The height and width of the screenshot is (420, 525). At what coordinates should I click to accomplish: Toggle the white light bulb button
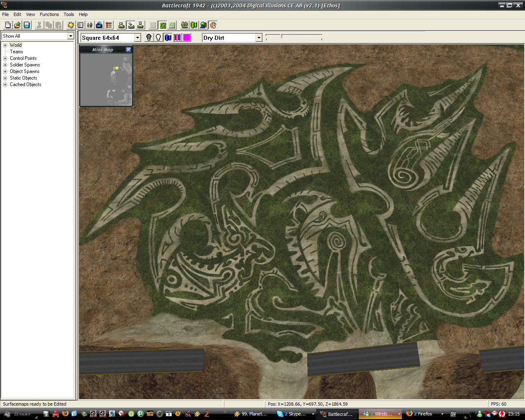pos(158,37)
